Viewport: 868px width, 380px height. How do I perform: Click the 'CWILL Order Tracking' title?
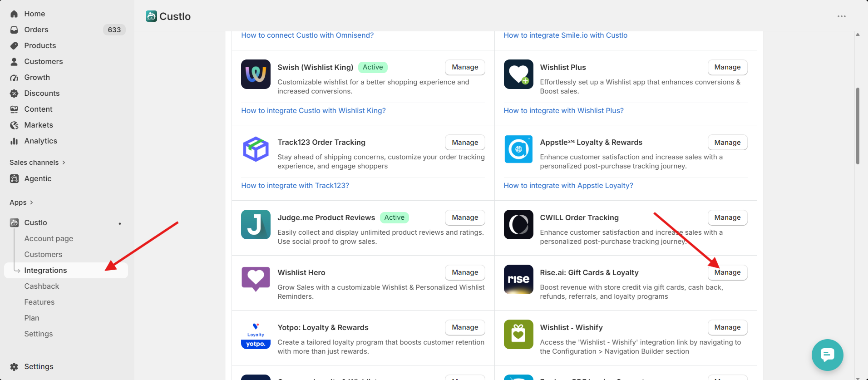coord(579,218)
